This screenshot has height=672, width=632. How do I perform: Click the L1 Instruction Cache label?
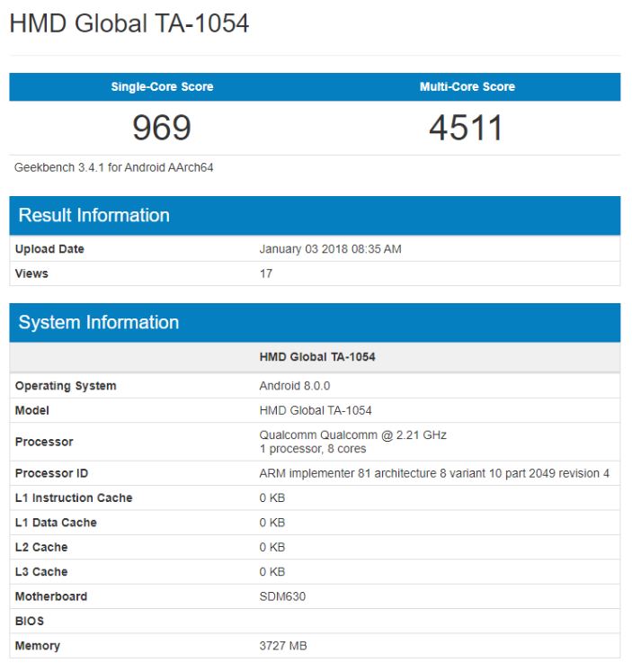74,498
